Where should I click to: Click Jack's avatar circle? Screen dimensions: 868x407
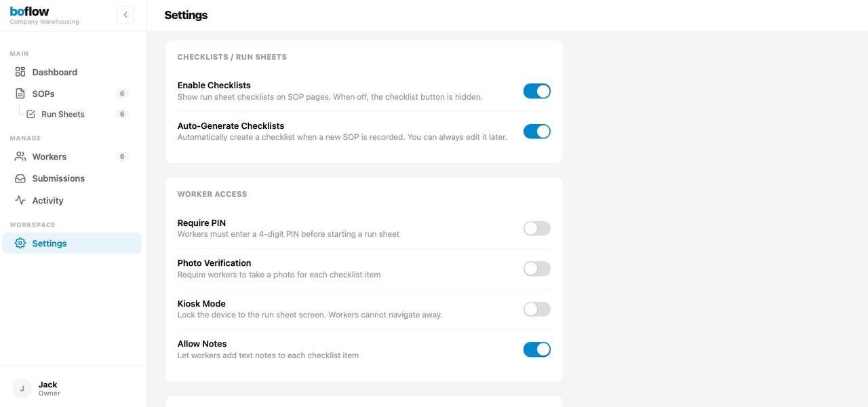21,388
